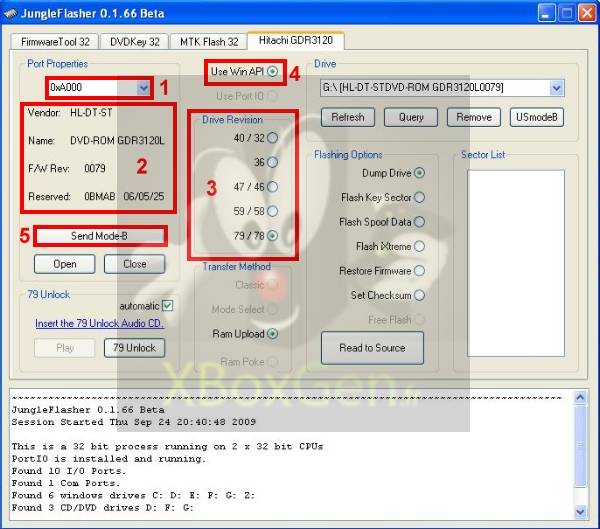Select the MTK Flash 32 tab
600x529 pixels.
(209, 42)
